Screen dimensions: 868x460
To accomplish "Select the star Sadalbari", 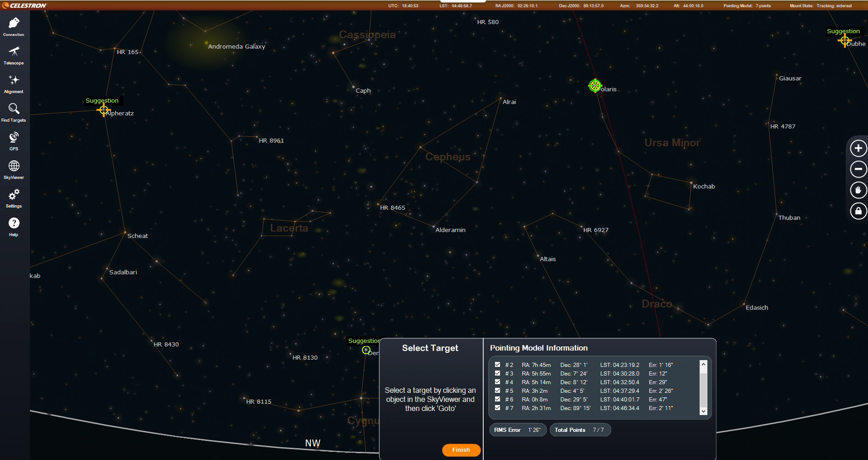I will 123,272.
